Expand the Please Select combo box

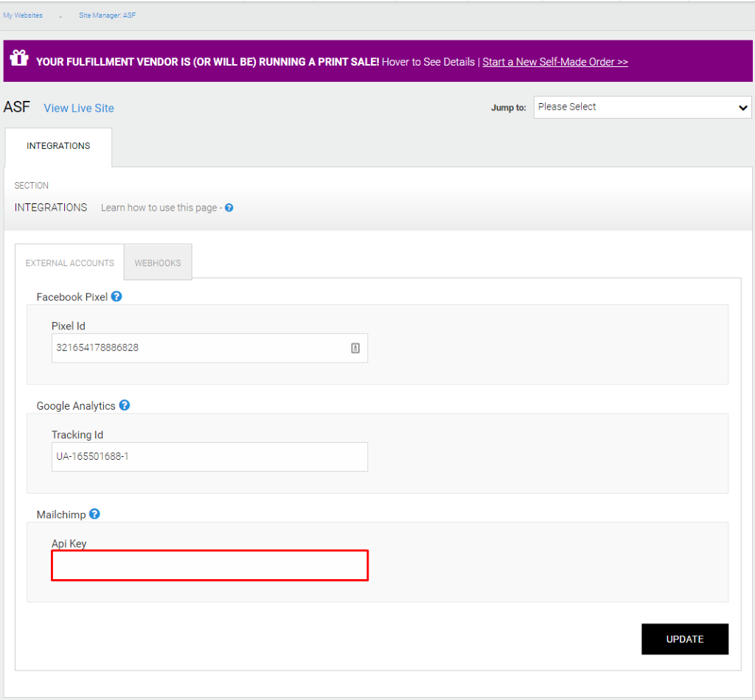coord(641,107)
